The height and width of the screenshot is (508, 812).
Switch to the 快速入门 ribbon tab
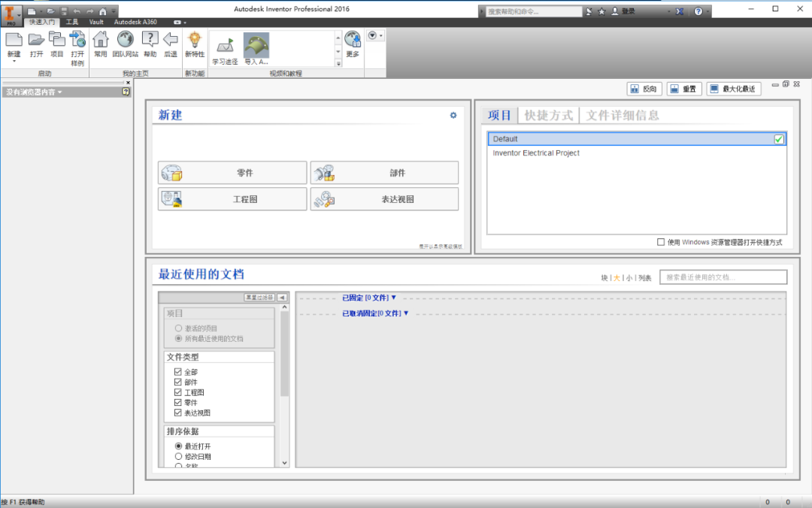(x=42, y=23)
